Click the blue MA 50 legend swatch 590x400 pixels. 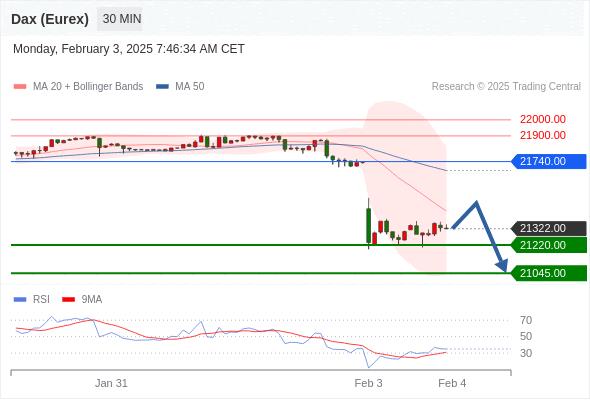(x=162, y=87)
